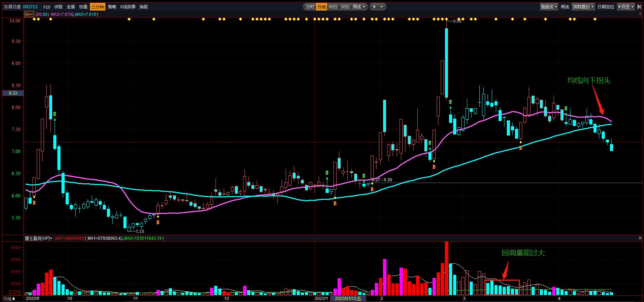Switch chart to 日线 period
Image resolution: width=644 pixels, height=302 pixels.
pyautogui.click(x=321, y=7)
